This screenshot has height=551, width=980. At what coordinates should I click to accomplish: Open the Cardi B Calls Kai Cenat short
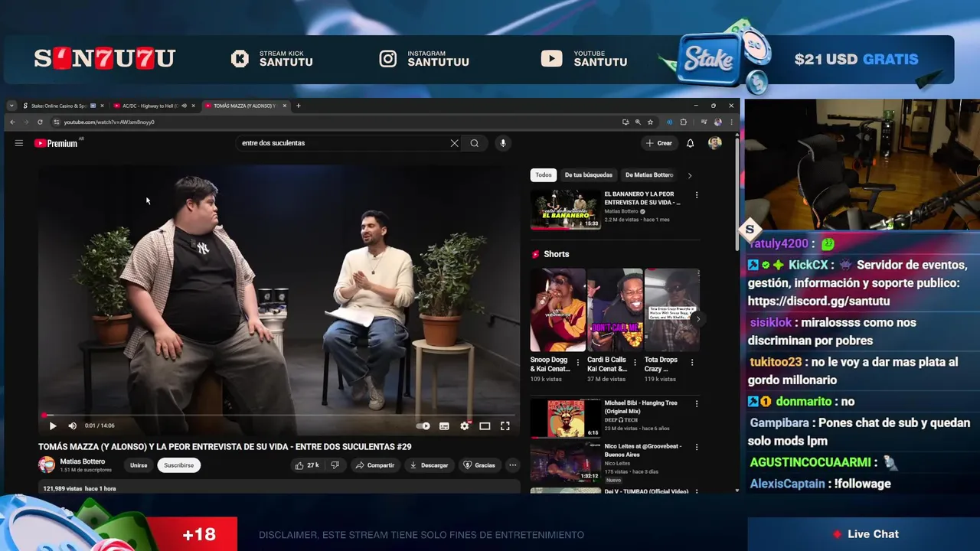(615, 310)
